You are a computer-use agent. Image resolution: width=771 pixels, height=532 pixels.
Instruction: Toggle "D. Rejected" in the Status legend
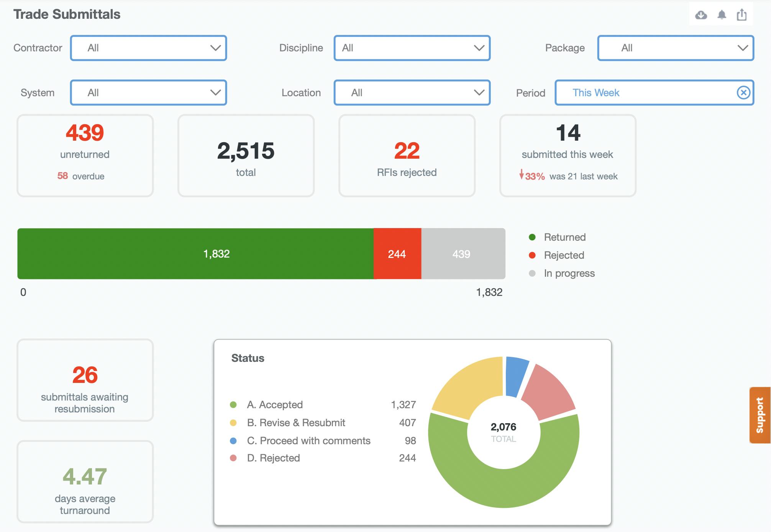274,458
